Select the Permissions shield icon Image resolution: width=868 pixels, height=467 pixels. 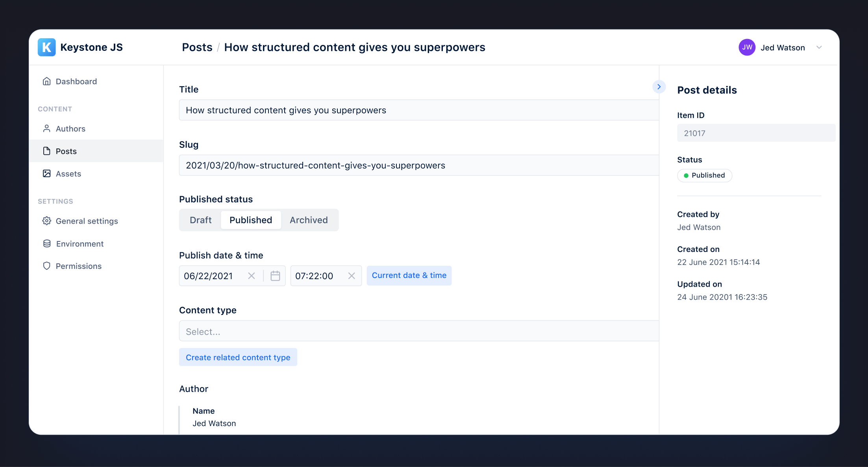(x=46, y=266)
